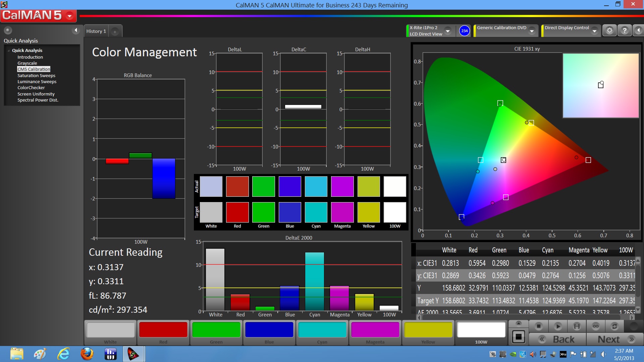
Task: Launch Firefox from the taskbar
Action: [x=87, y=354]
